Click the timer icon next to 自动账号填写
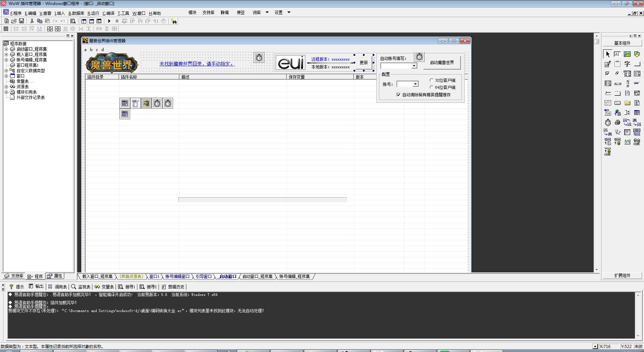The height and width of the screenshot is (352, 644). tap(419, 57)
